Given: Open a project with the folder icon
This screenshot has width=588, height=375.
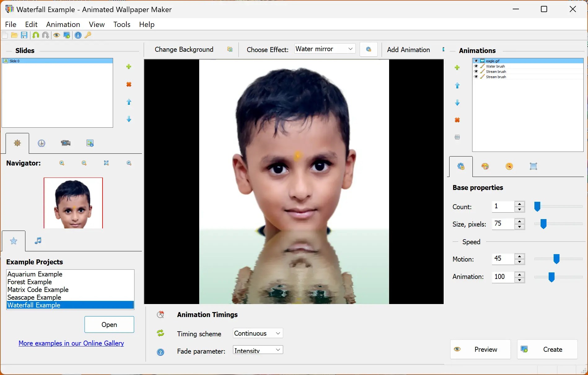Looking at the screenshot, I should [x=14, y=35].
